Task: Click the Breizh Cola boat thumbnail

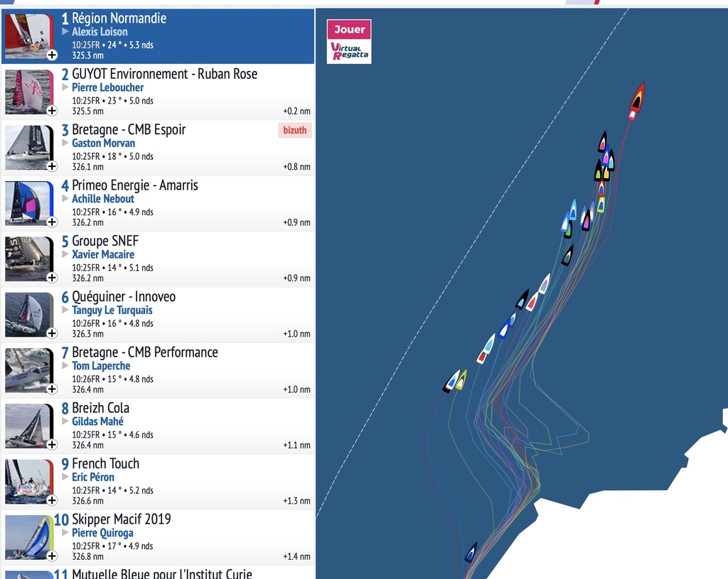Action: (28, 426)
